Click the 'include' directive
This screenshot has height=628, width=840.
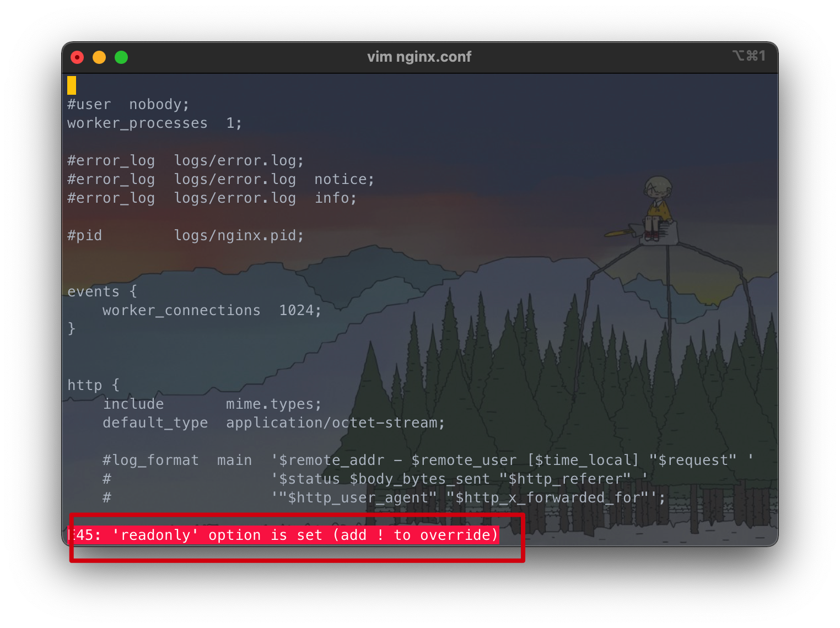tap(133, 404)
